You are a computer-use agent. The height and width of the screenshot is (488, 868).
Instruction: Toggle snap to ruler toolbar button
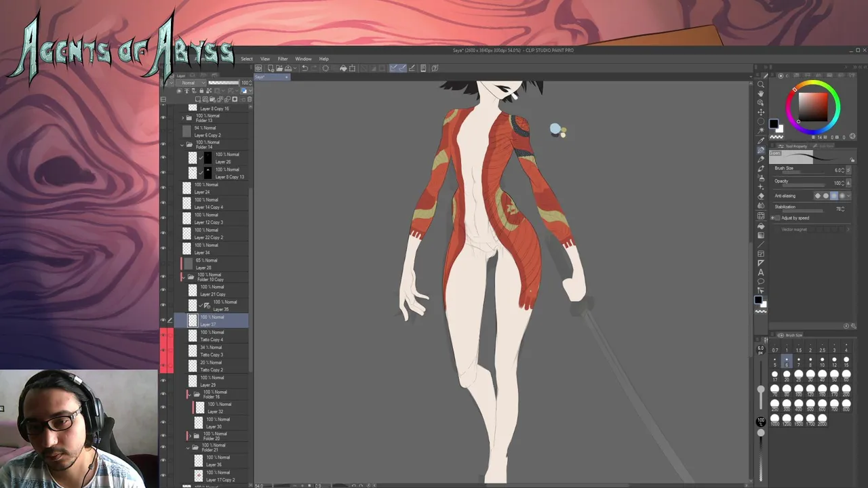393,68
